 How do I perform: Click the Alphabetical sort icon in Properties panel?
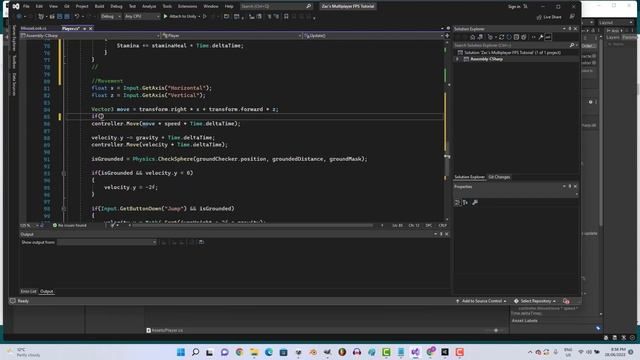(x=465, y=202)
